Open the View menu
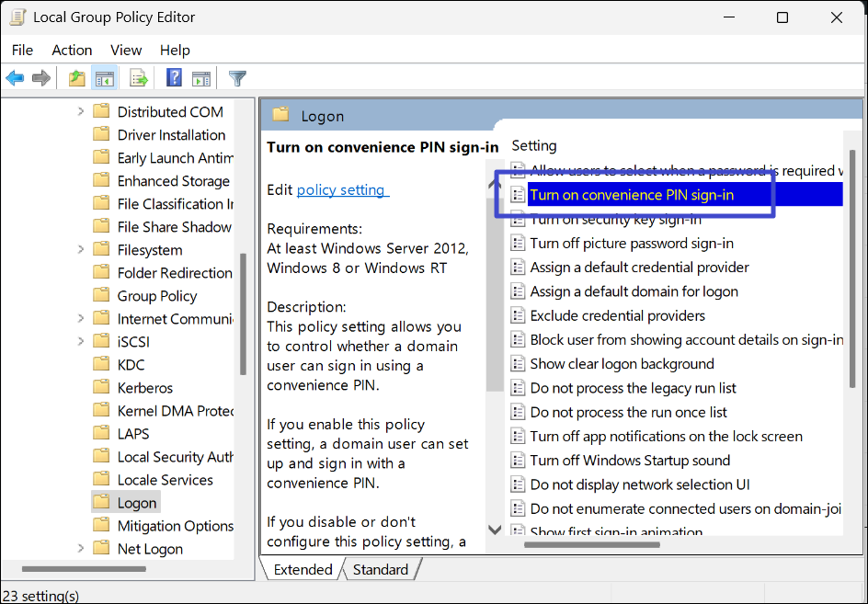868x604 pixels. click(126, 50)
